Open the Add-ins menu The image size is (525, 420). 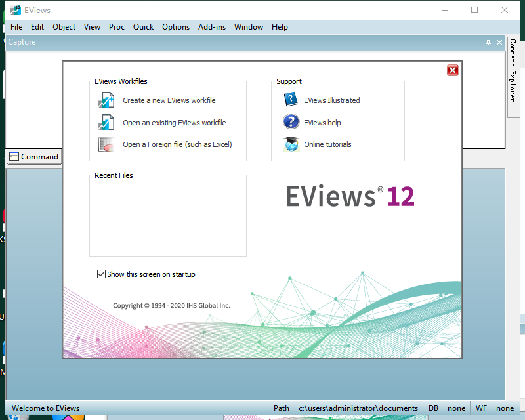point(211,27)
